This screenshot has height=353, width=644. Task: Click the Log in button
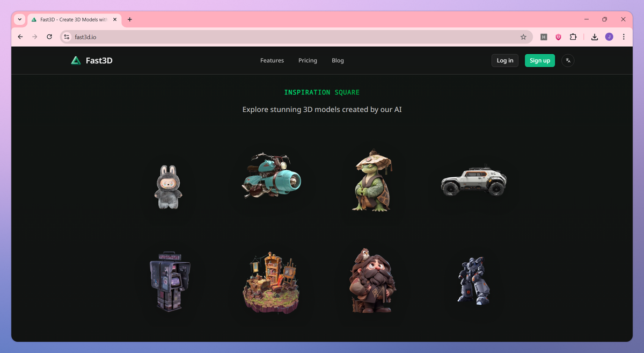[x=505, y=61]
